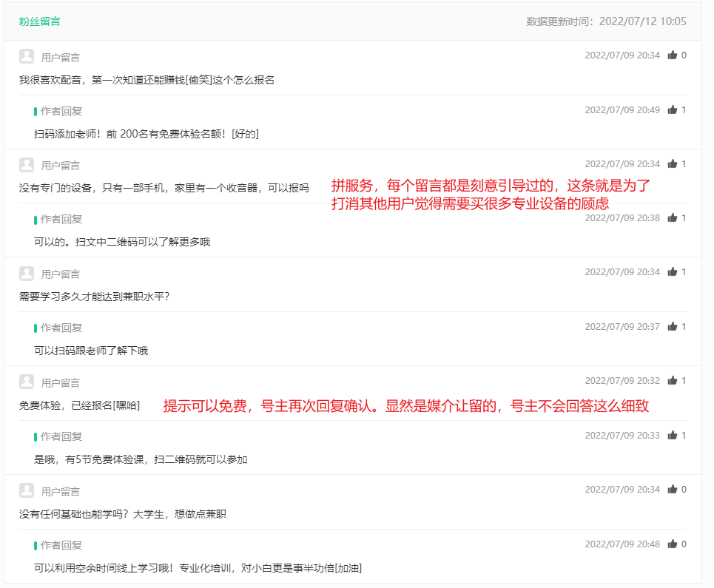714x588 pixels.
Task: Click the timestamp 2022/07/09 20:38
Action: pyautogui.click(x=622, y=218)
